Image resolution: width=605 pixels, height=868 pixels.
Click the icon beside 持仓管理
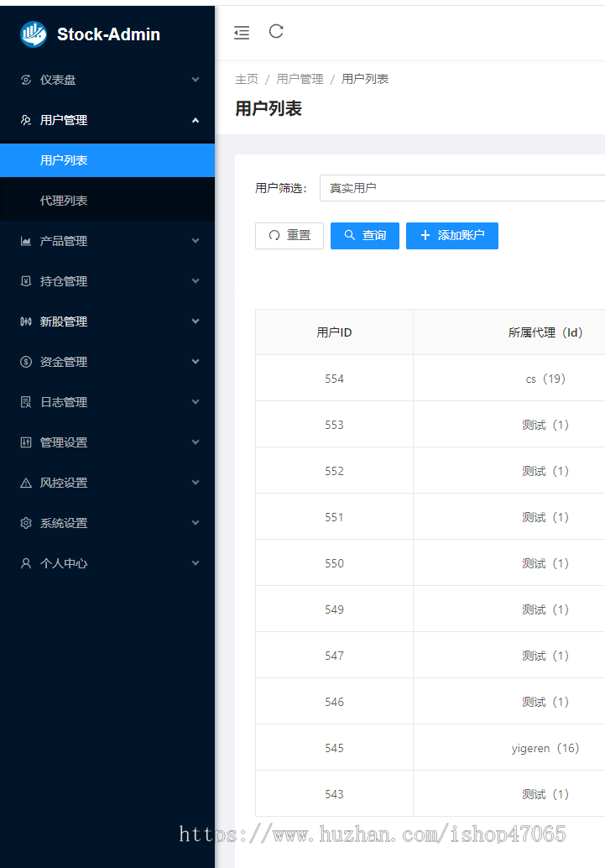[25, 281]
